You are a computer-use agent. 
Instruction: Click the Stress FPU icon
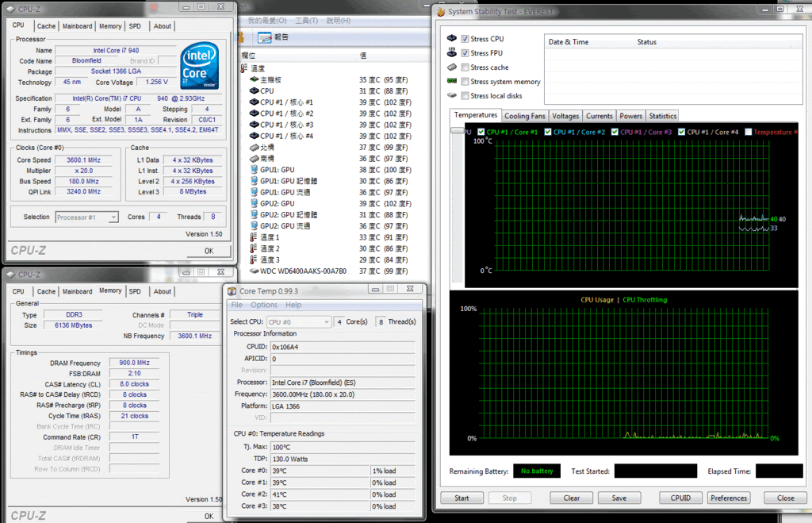[x=452, y=52]
